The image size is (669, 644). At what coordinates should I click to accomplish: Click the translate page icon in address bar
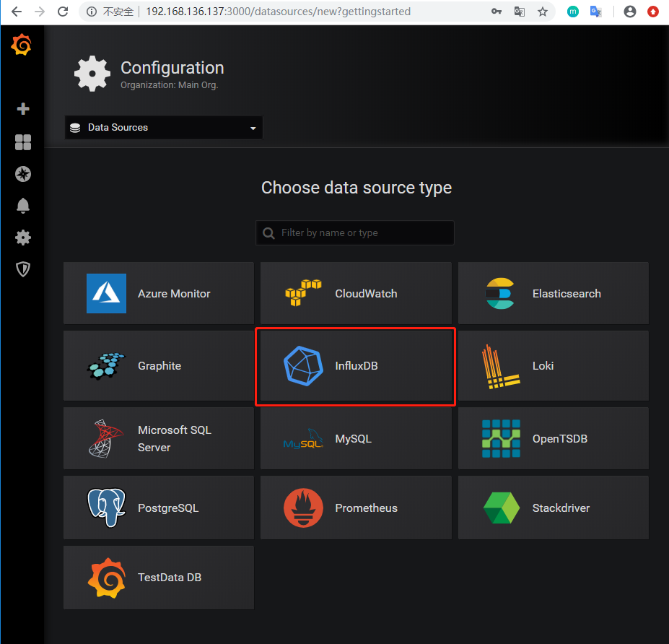(519, 12)
